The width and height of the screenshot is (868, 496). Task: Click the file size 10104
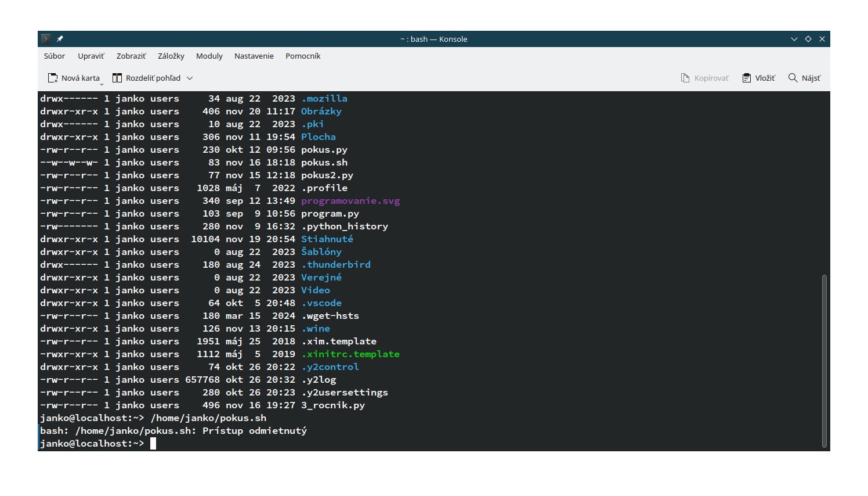205,239
